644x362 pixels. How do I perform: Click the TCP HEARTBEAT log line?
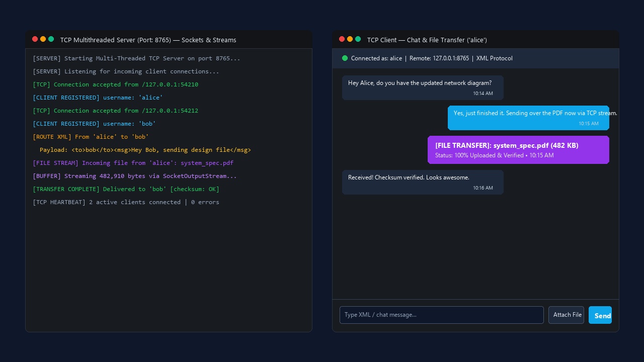point(126,202)
